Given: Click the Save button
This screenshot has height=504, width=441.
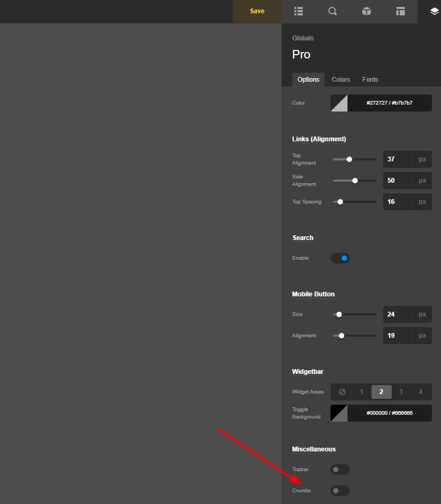Looking at the screenshot, I should pyautogui.click(x=257, y=11).
